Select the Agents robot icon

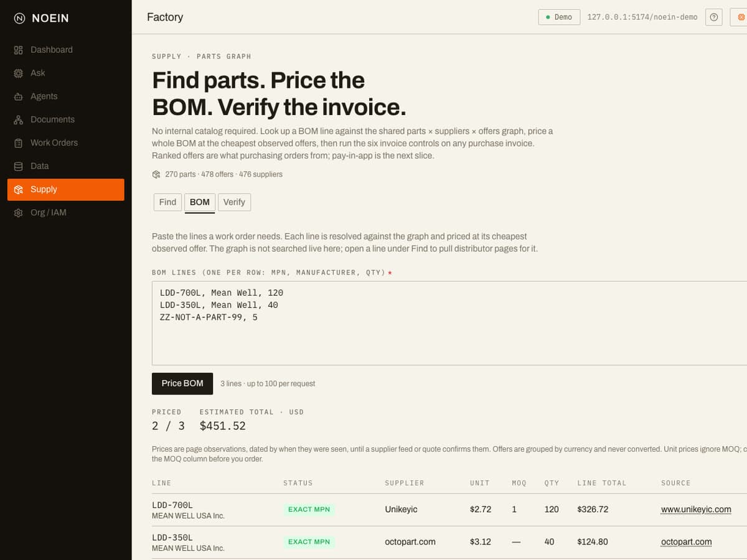click(18, 96)
